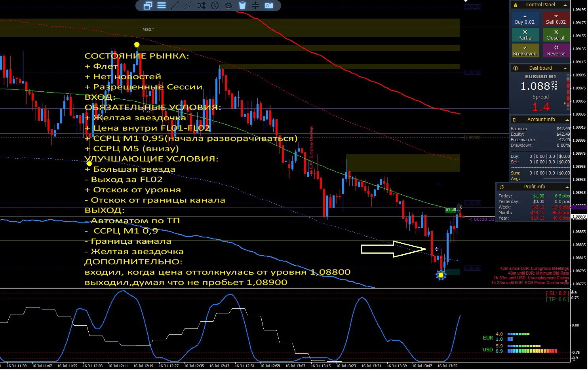This screenshot has width=588, height=370.
Task: Open the three-lines menu icon in toolbar
Action: click(x=161, y=6)
